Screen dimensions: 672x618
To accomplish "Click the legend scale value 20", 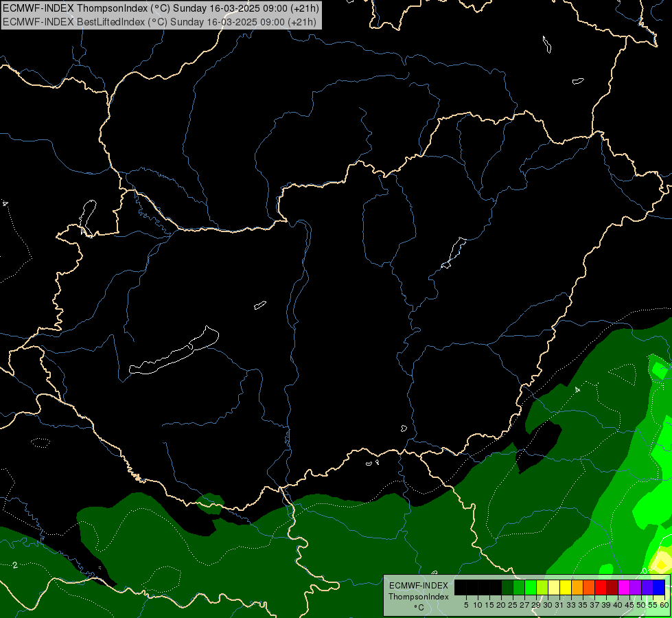I will click(501, 605).
